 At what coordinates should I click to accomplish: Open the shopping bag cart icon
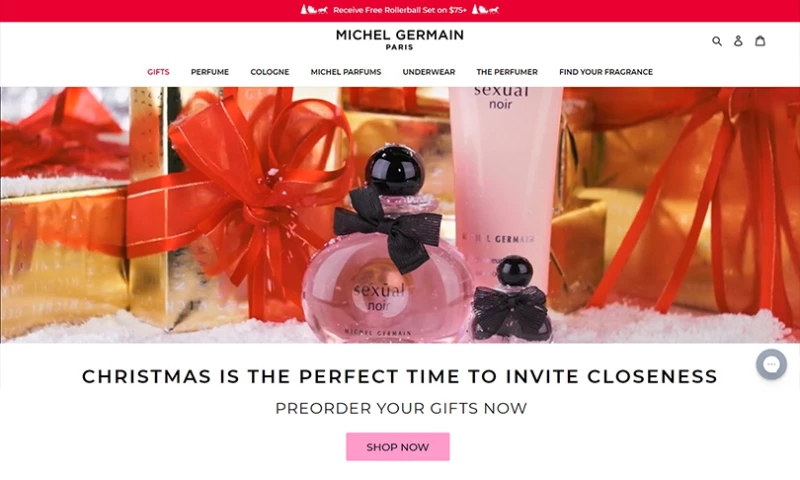pyautogui.click(x=760, y=40)
